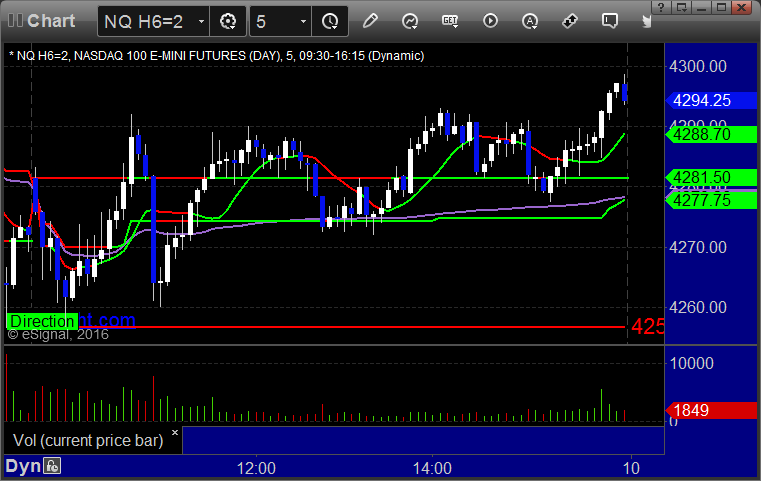Expand the 5 interval dropdown arrow
761x481 pixels.
[x=303, y=21]
